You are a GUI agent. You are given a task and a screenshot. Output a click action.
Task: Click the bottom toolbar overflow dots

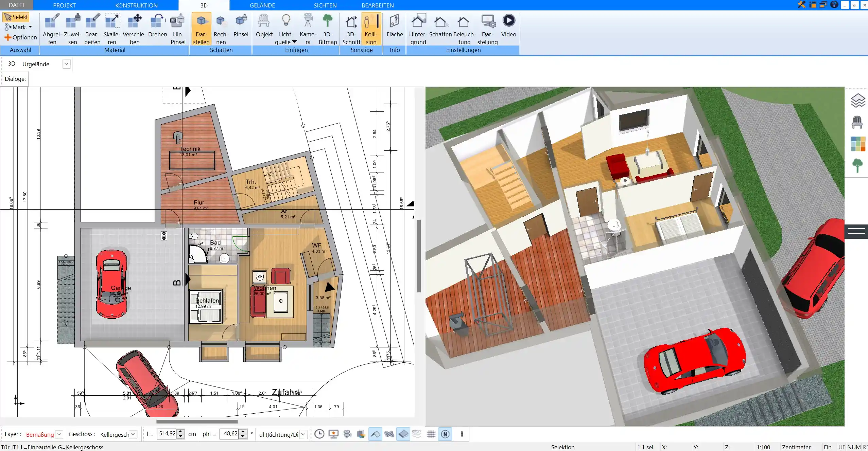[462, 434]
